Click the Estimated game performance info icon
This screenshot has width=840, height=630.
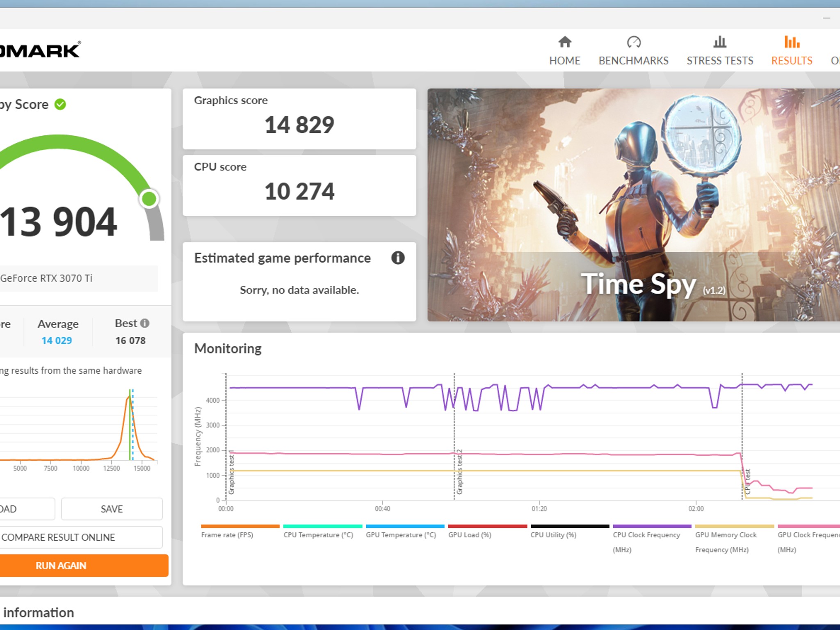click(x=397, y=258)
